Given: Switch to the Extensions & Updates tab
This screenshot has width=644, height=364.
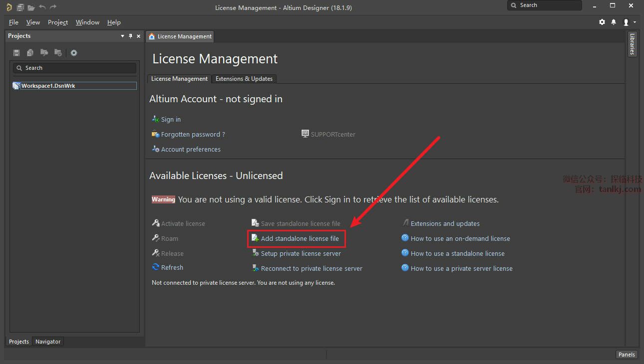Looking at the screenshot, I should click(x=244, y=79).
